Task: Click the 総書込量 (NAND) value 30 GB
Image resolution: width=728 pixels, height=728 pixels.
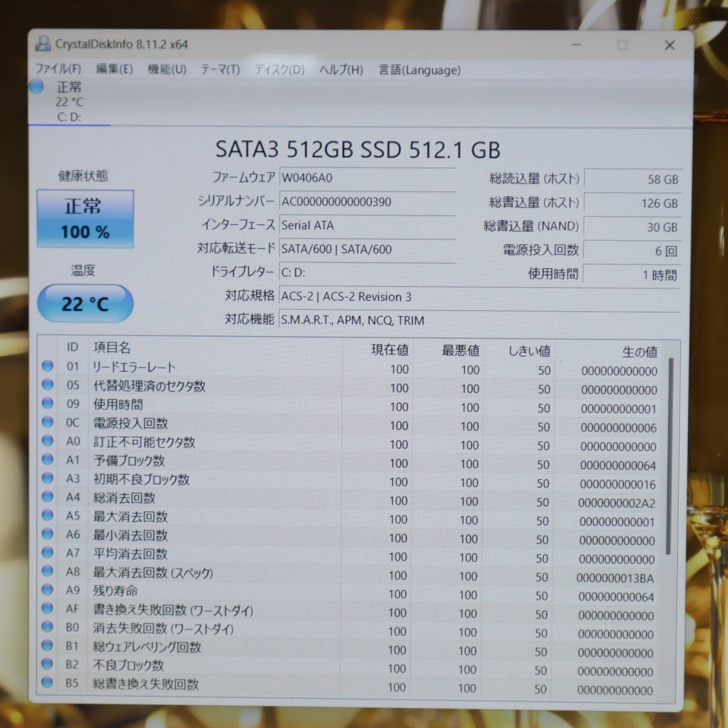Action: click(x=633, y=227)
